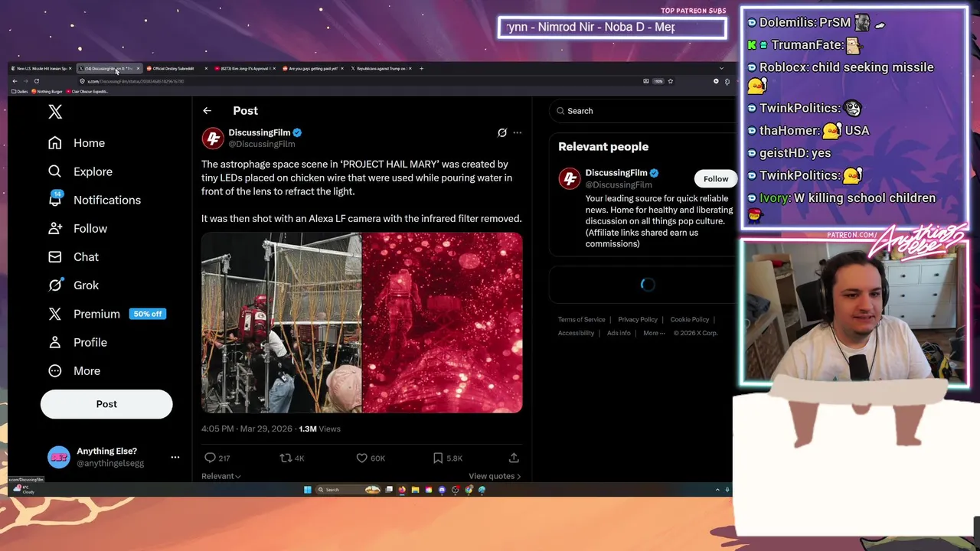Click the Anything Else? account avatar
980x551 pixels.
point(59,457)
